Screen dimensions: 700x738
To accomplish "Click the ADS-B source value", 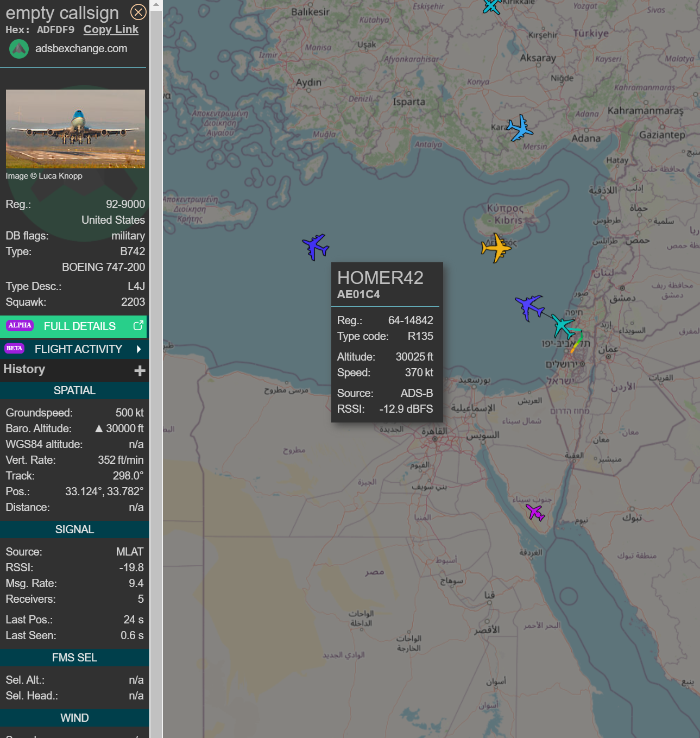I will tap(417, 393).
